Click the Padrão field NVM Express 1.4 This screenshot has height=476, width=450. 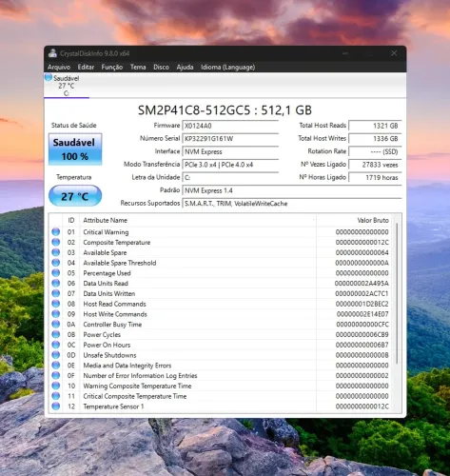tap(292, 190)
